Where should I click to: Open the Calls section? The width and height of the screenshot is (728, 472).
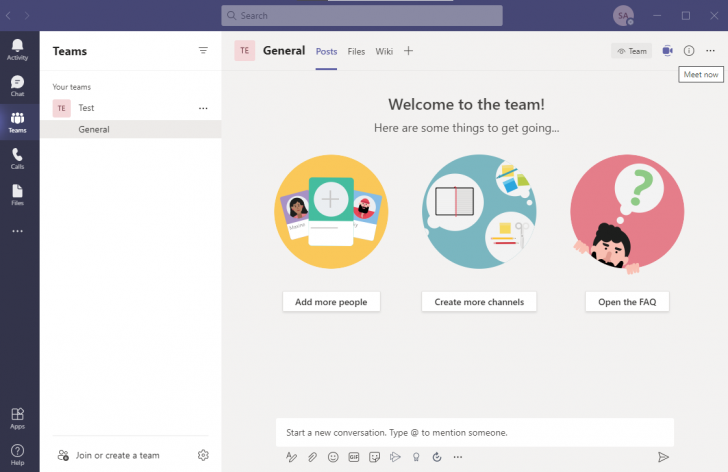click(x=17, y=159)
